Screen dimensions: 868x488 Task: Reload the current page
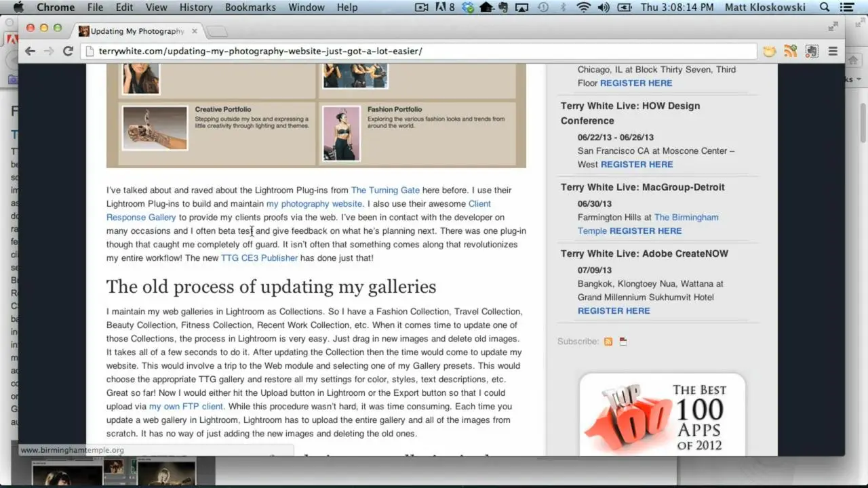[x=68, y=51]
